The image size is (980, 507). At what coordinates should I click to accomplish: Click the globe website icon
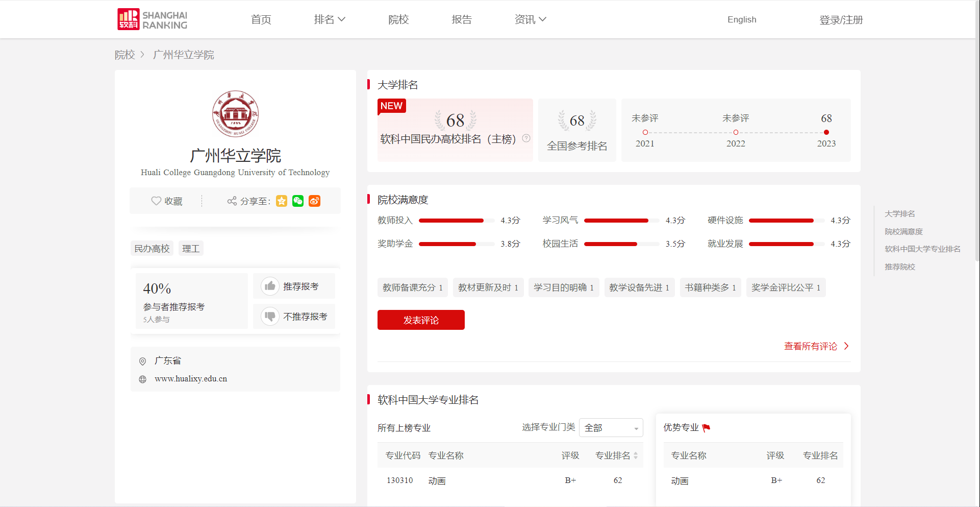143,379
